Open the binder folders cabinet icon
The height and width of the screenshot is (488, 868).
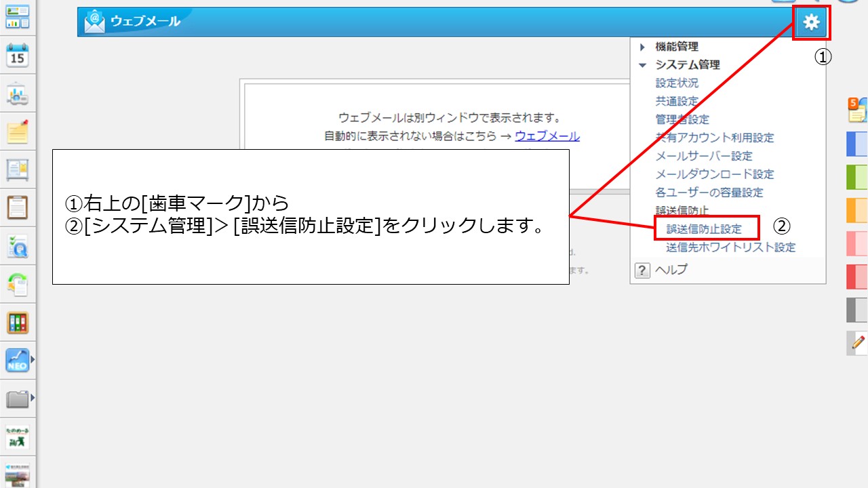pos(17,322)
